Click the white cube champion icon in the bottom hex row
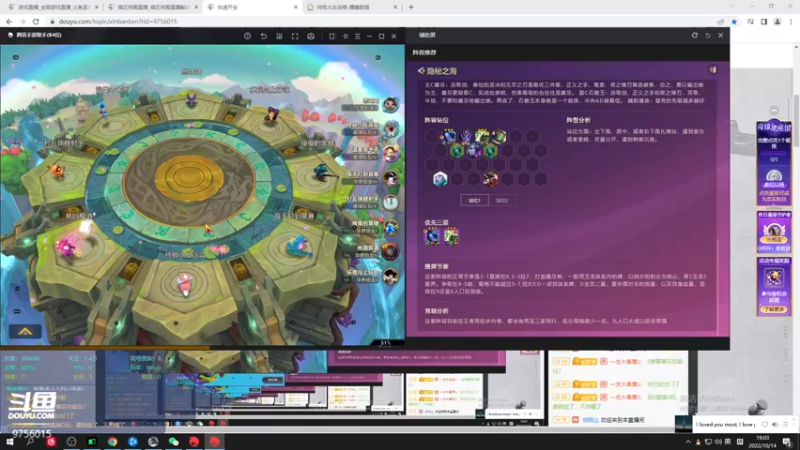Image resolution: width=800 pixels, height=450 pixels. click(440, 179)
